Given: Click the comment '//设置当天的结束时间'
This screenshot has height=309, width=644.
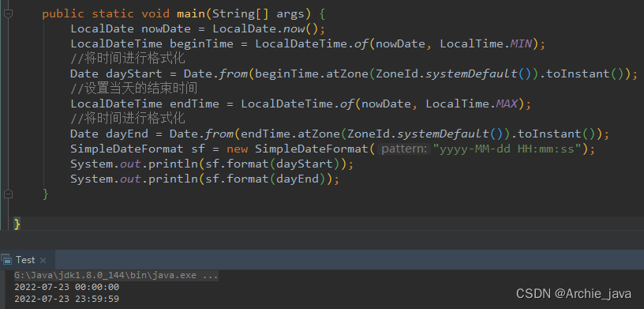Looking at the screenshot, I should (134, 89).
